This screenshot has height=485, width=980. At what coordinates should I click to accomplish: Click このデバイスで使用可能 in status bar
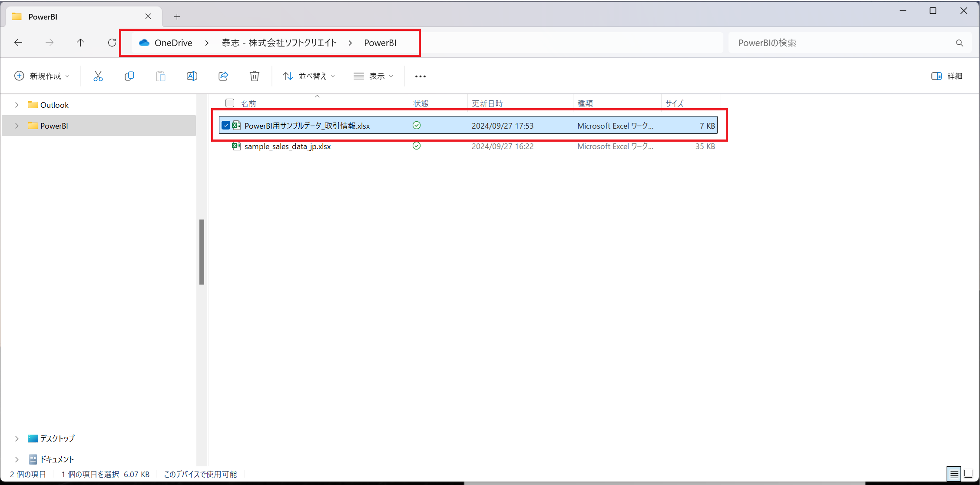click(200, 474)
